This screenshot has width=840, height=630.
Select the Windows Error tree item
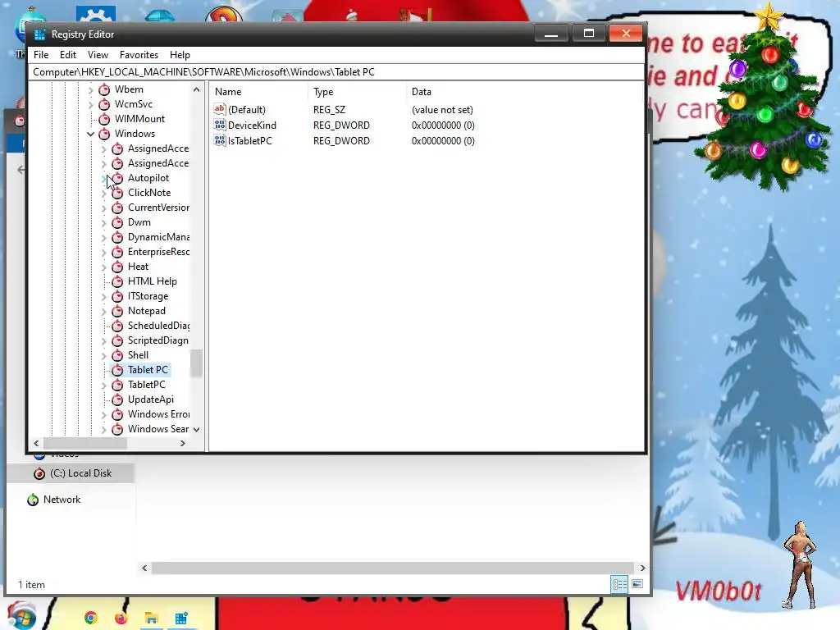[x=158, y=414]
